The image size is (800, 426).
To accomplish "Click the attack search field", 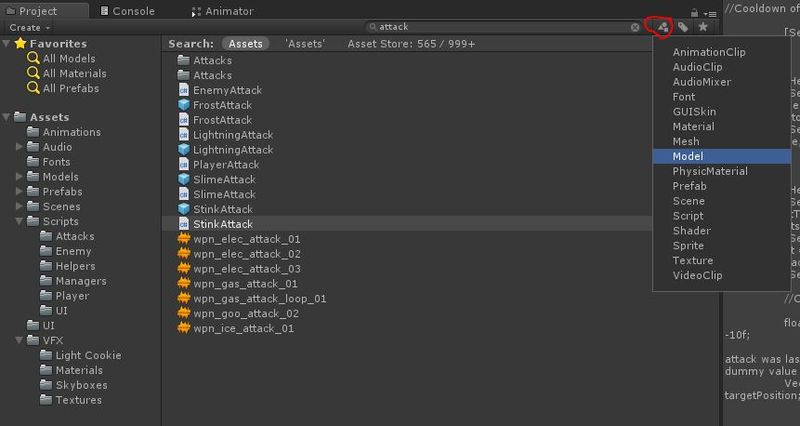I will click(x=503, y=27).
